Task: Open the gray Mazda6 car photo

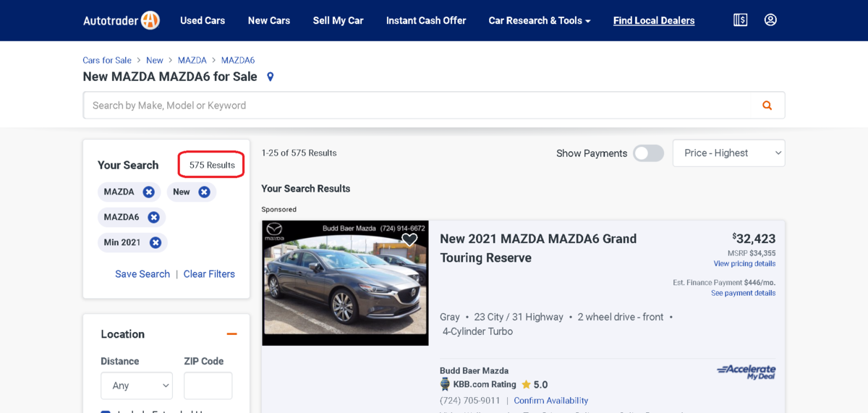Action: pyautogui.click(x=345, y=283)
